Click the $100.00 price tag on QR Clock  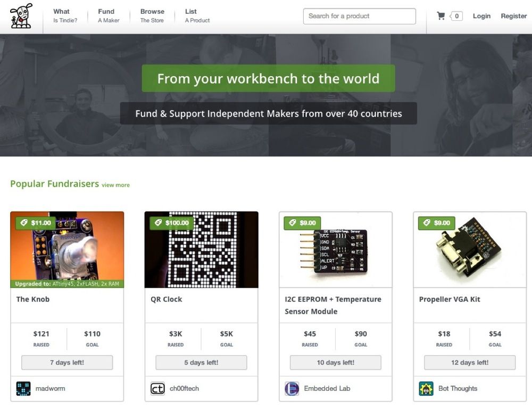pyautogui.click(x=172, y=223)
